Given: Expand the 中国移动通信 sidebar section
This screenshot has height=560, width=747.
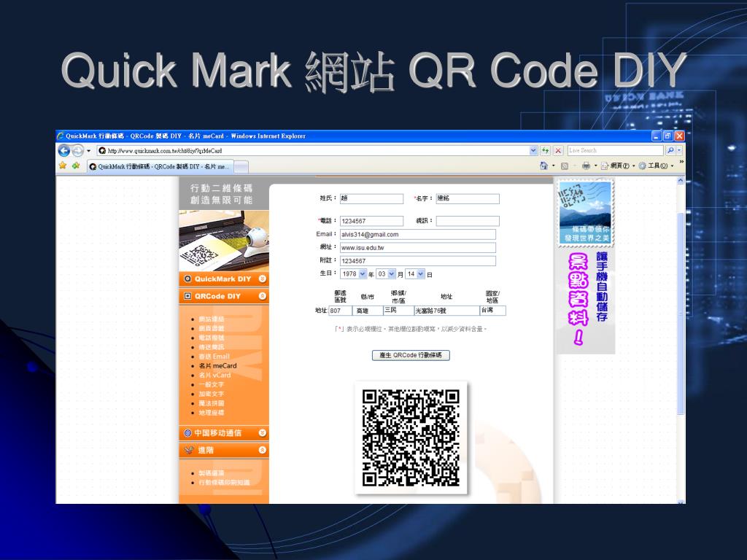Looking at the screenshot, I should [x=263, y=433].
